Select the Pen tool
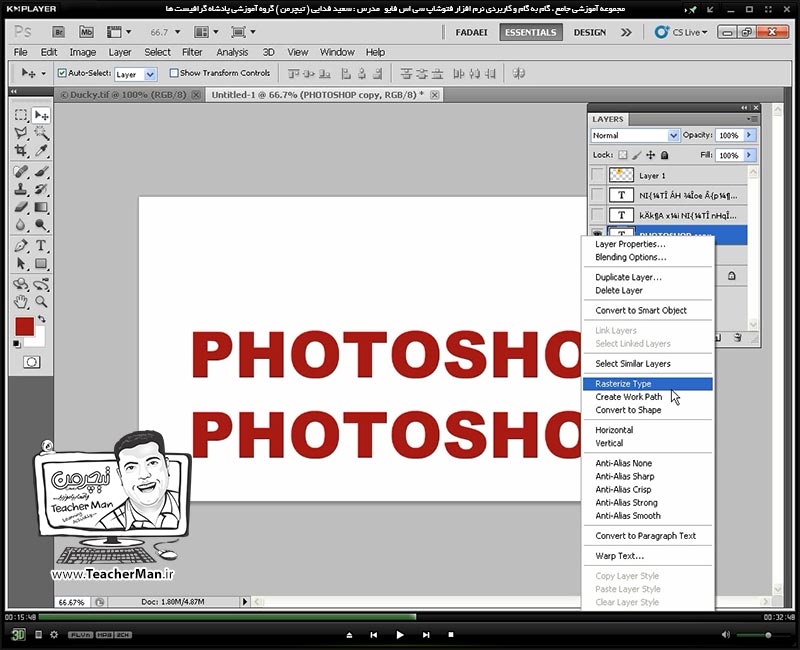The height and width of the screenshot is (650, 800). (21, 245)
